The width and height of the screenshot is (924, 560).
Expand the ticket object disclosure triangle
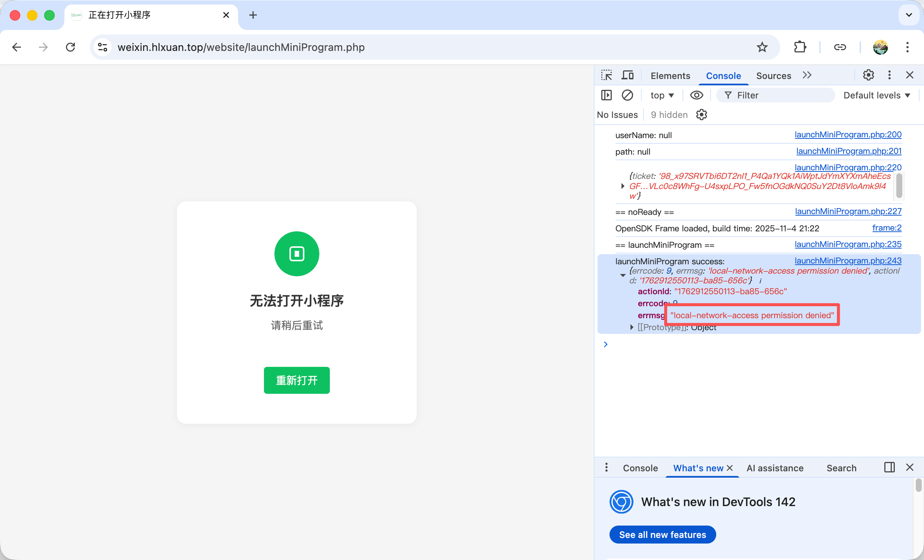pyautogui.click(x=623, y=186)
